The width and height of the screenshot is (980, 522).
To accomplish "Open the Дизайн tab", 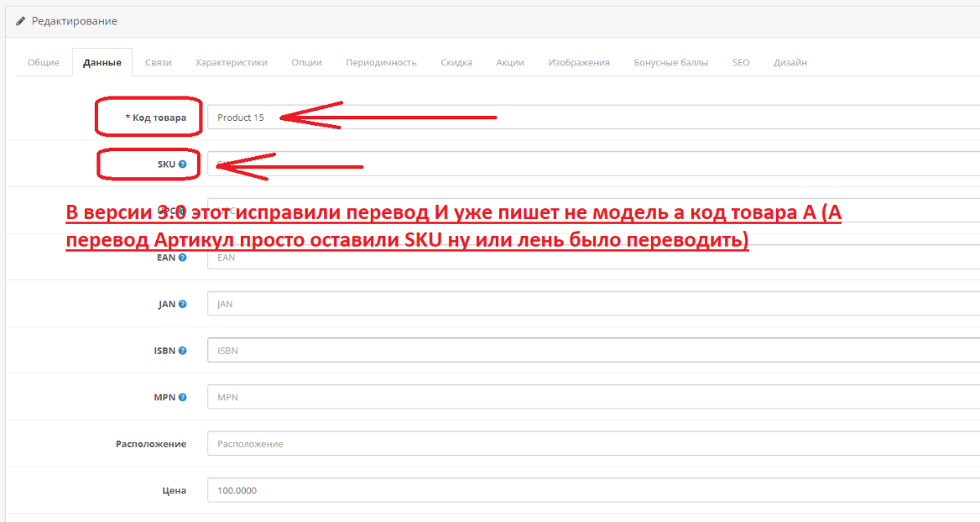I will pyautogui.click(x=791, y=62).
